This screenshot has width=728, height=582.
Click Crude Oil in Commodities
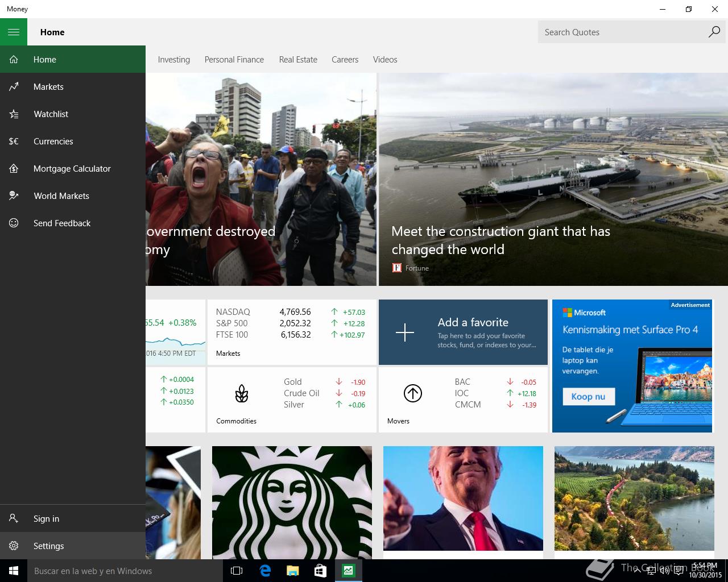[x=301, y=393]
